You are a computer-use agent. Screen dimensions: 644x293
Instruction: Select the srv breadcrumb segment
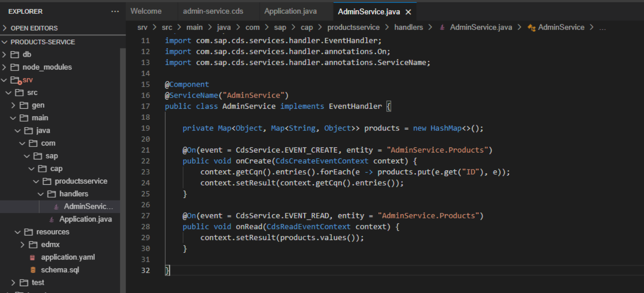point(142,27)
